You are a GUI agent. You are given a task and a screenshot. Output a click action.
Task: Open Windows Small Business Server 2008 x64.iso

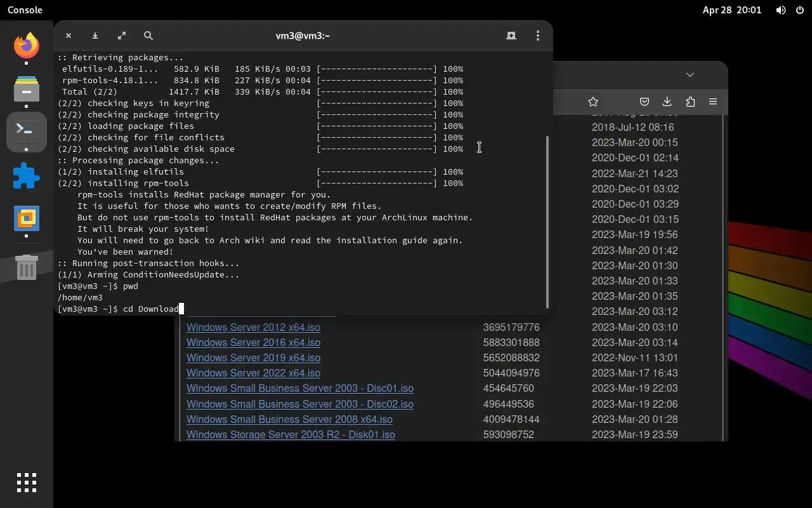pos(289,419)
